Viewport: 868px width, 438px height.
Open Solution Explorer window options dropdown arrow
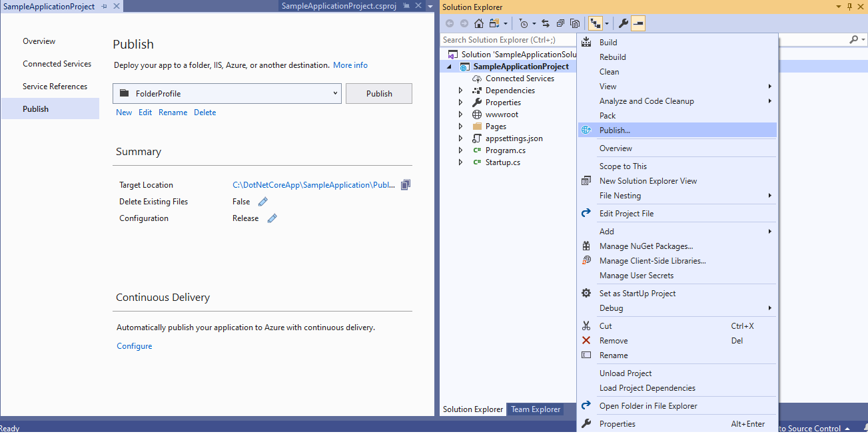(838, 7)
